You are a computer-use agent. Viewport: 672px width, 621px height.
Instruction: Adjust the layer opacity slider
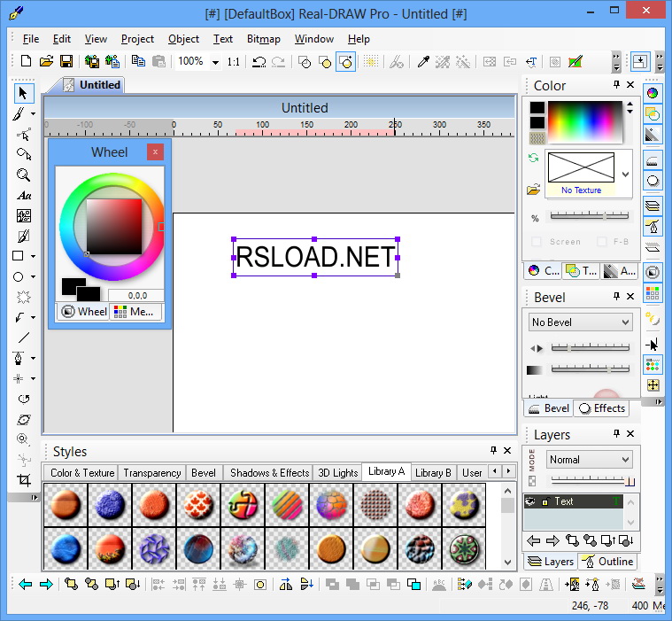(x=593, y=481)
